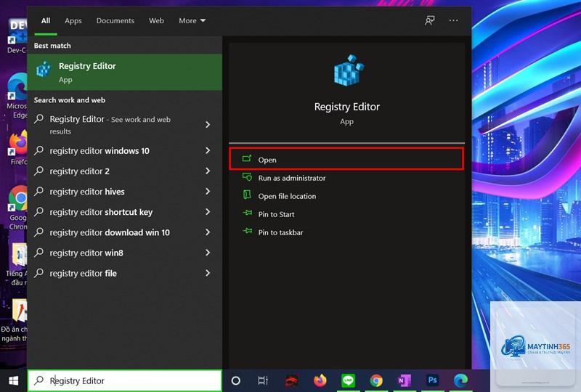Click magnifier icon beside 'registry editor hives'

point(39,191)
